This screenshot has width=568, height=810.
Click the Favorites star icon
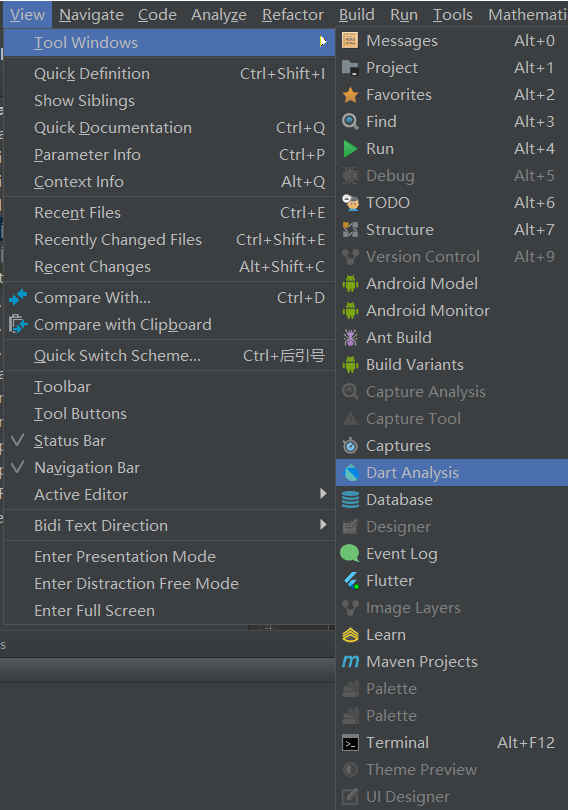(350, 95)
